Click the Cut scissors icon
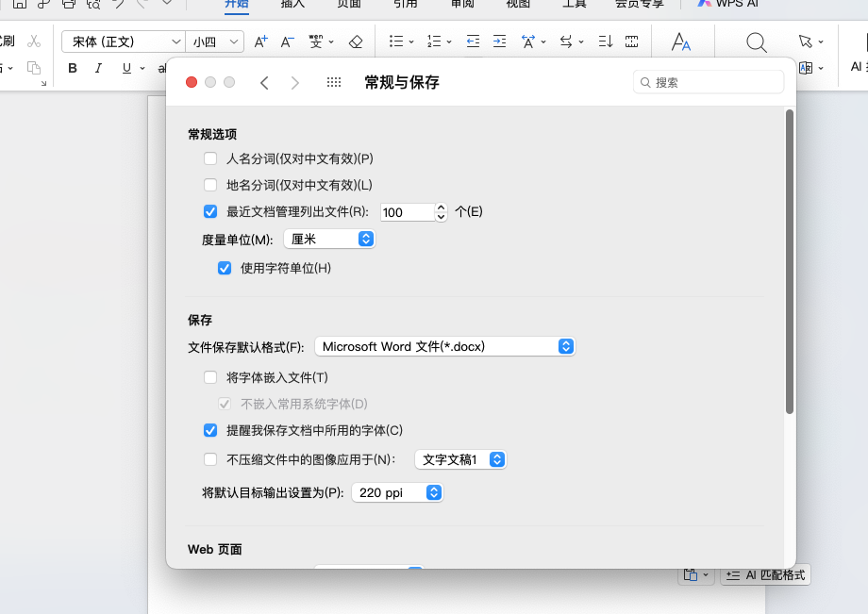The width and height of the screenshot is (868, 614). [34, 41]
